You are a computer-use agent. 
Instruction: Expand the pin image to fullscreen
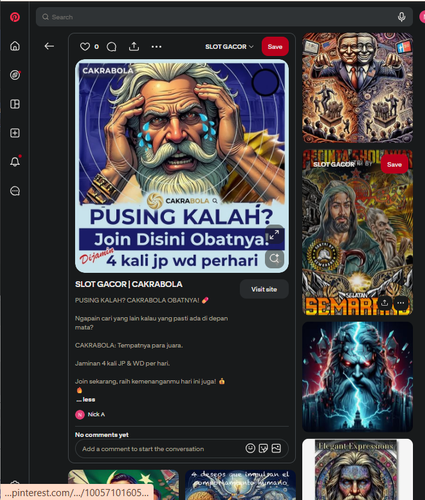tap(274, 235)
